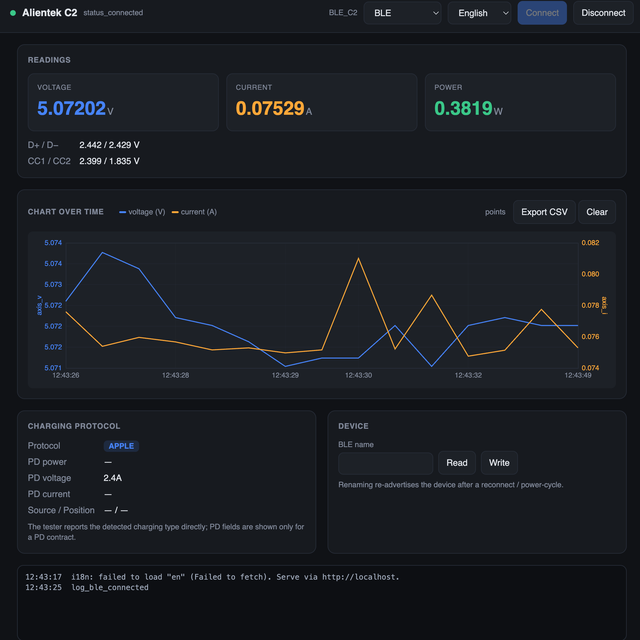This screenshot has width=640, height=640.
Task: Toggle the voltage (V) legend entry
Action: pos(142,212)
